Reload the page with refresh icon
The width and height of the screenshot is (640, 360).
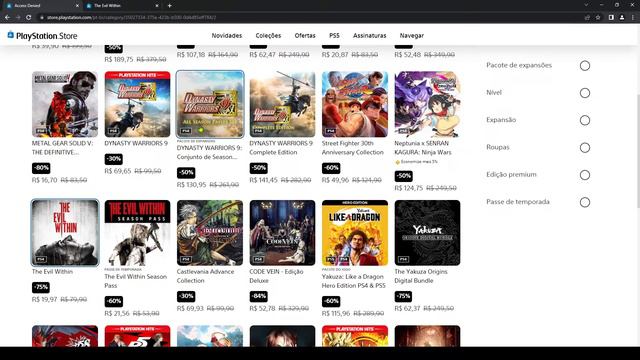(29, 18)
